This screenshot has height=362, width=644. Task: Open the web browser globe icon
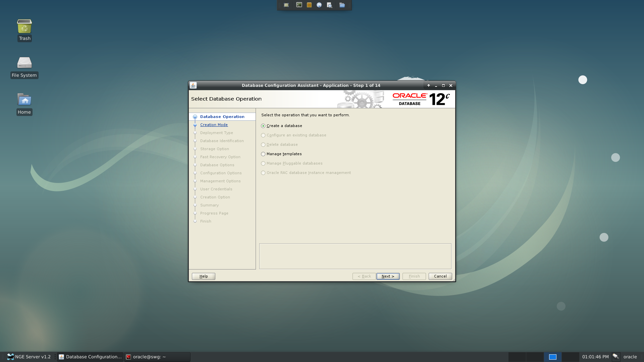(x=319, y=5)
